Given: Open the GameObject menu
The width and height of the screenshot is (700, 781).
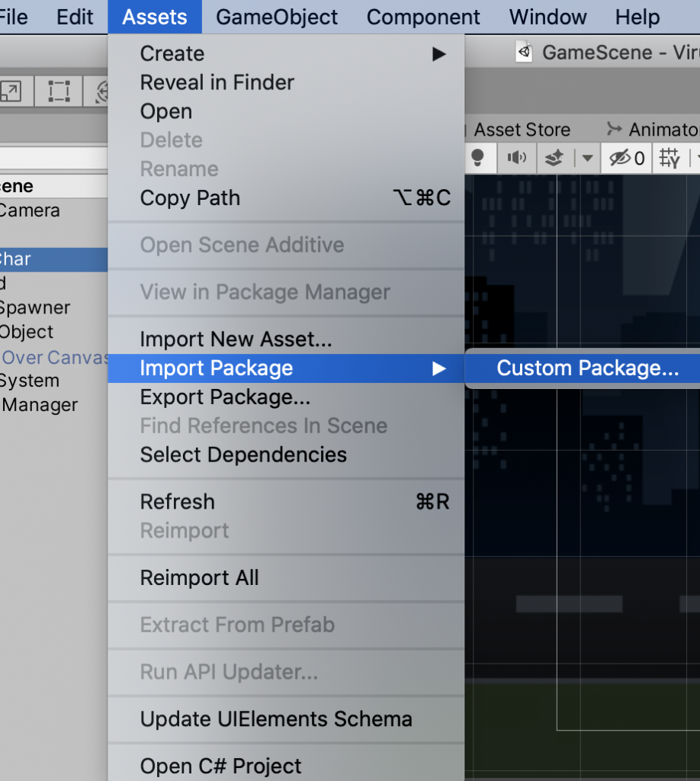Looking at the screenshot, I should tap(277, 17).
